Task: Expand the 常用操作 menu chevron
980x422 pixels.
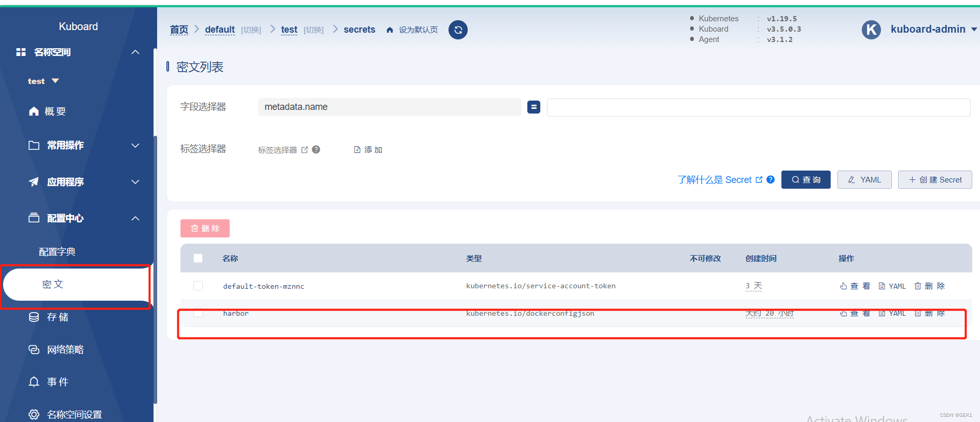Action: pos(135,146)
